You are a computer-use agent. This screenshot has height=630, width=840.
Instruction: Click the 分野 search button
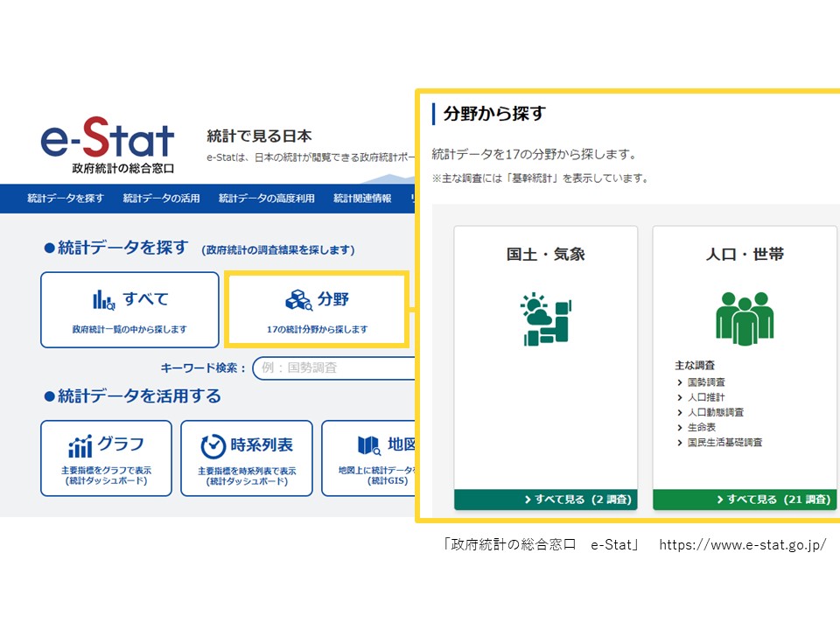[x=317, y=310]
